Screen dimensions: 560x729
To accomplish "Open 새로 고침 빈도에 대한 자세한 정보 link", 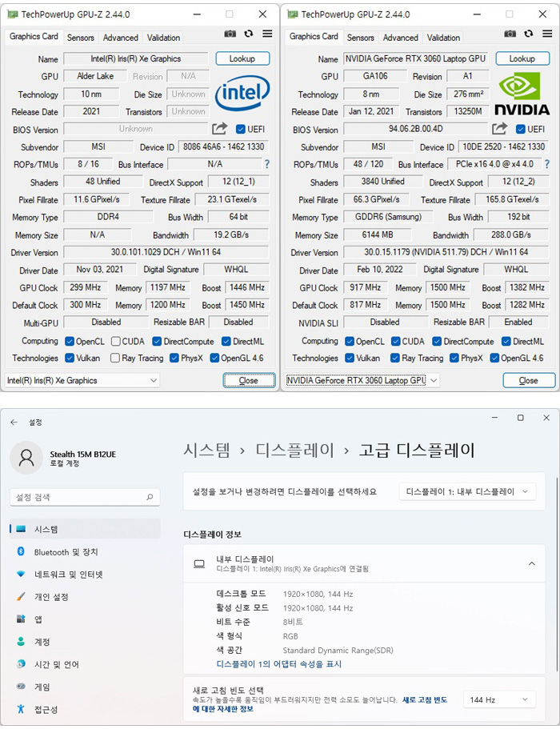I will coord(320,704).
